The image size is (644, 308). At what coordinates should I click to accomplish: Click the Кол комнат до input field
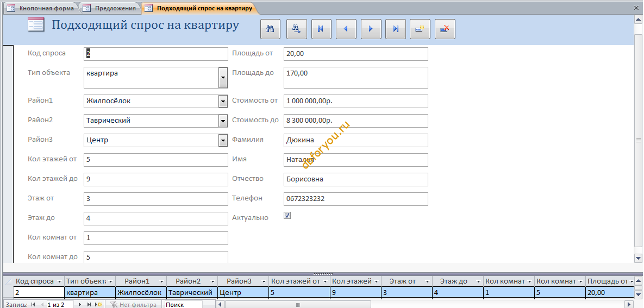(x=155, y=257)
